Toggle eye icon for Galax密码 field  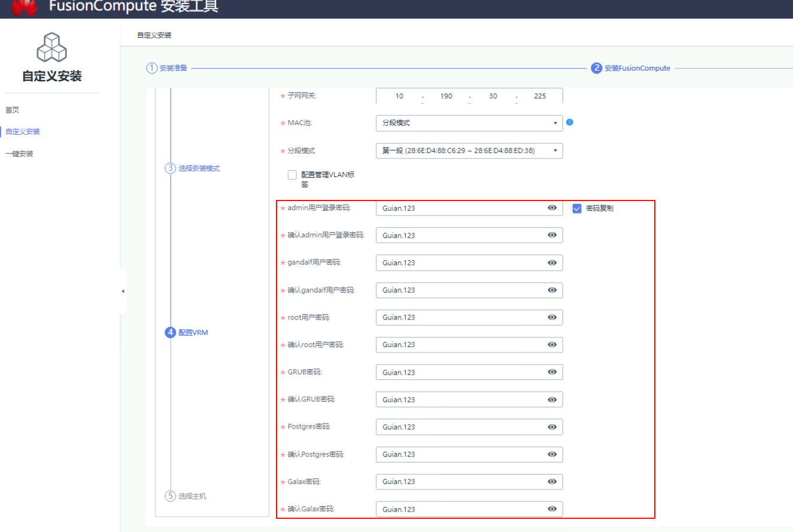tap(552, 482)
